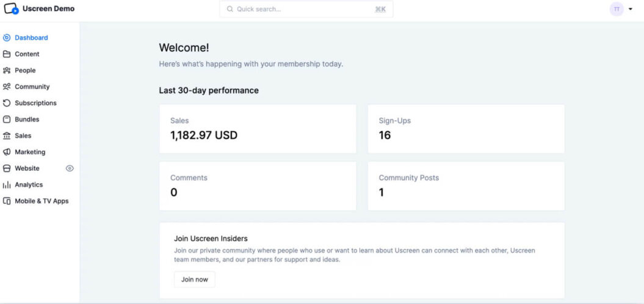The height and width of the screenshot is (304, 644).
Task: View Analytics from the sidebar
Action: tap(29, 185)
